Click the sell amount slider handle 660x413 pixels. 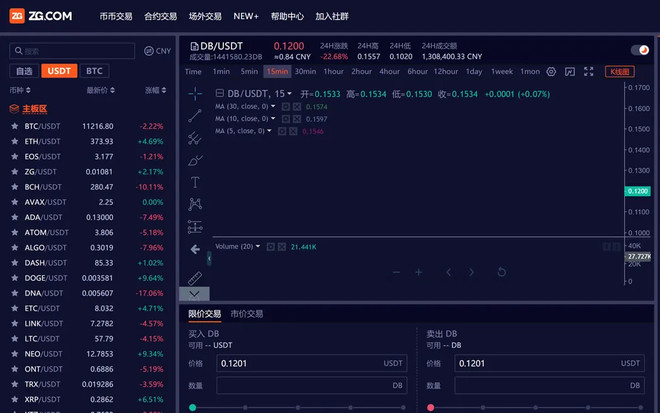tap(430, 407)
